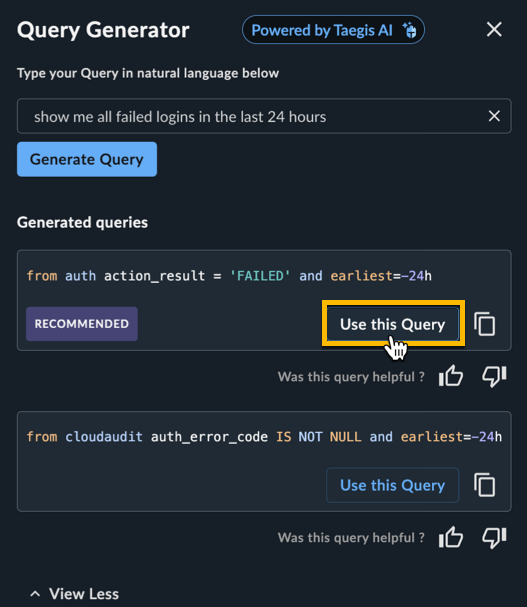The width and height of the screenshot is (527, 607).
Task: Thumbs up the first generated query
Action: pos(451,376)
